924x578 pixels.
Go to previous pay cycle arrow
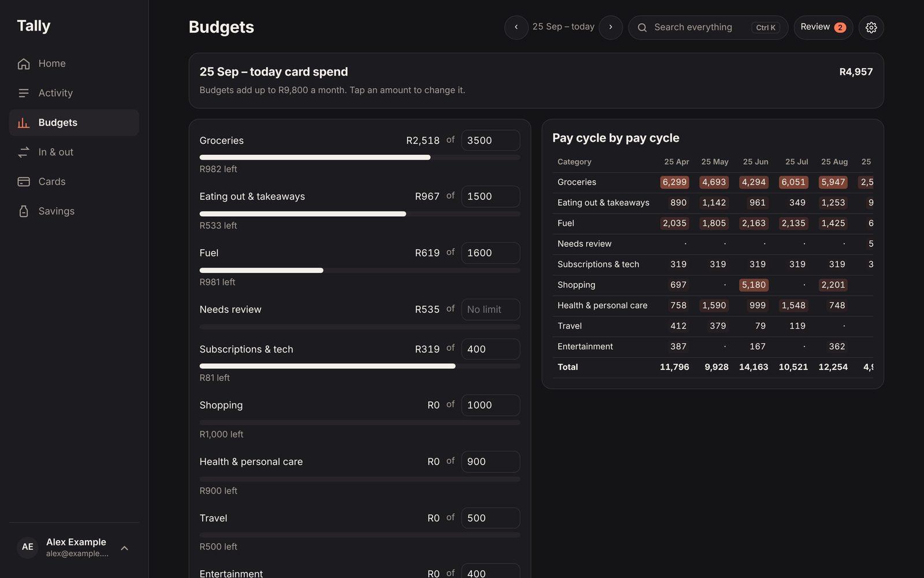516,28
